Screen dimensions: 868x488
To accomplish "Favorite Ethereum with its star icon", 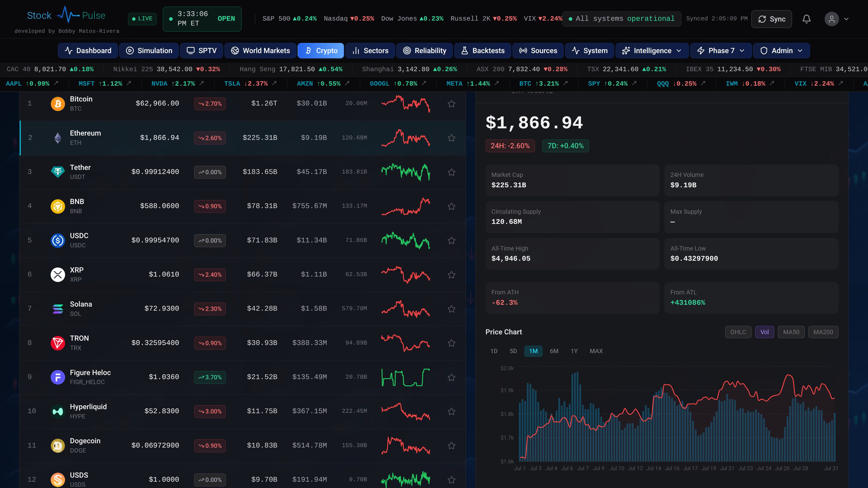I will 452,138.
